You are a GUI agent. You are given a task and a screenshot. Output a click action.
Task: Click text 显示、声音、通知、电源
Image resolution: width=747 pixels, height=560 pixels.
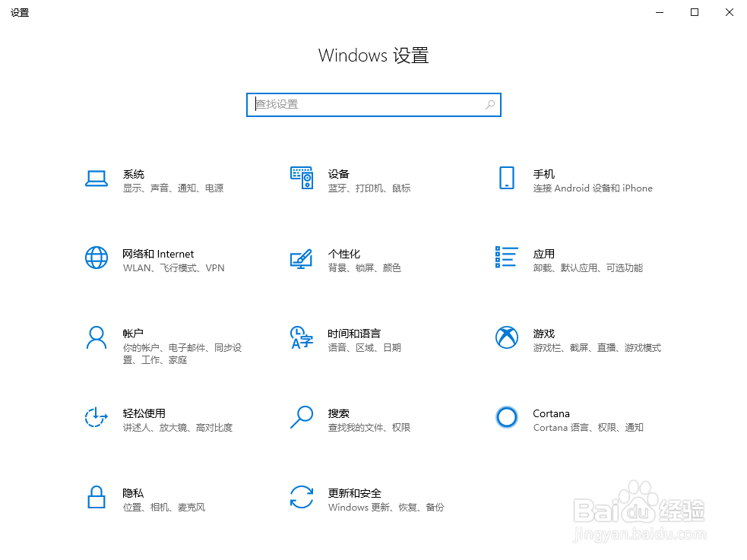(x=173, y=188)
